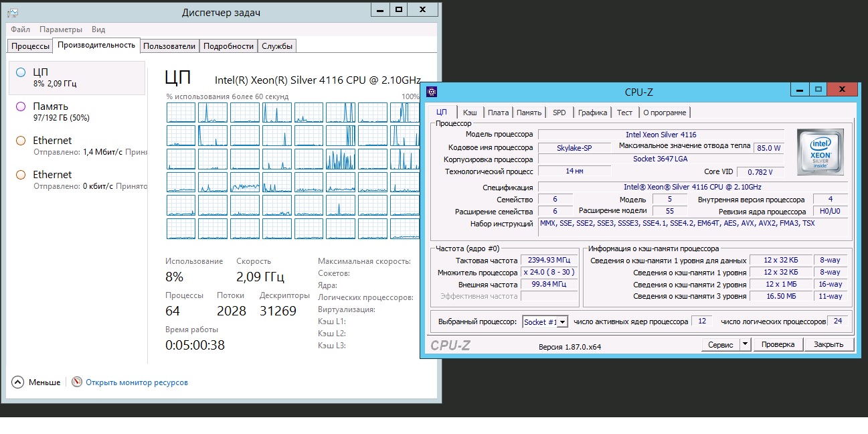Click the logical processors count 24

(x=837, y=321)
